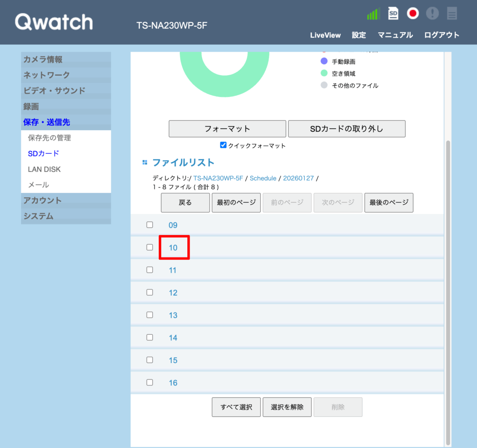
Task: Open folder 10 in the file list
Action: [173, 248]
